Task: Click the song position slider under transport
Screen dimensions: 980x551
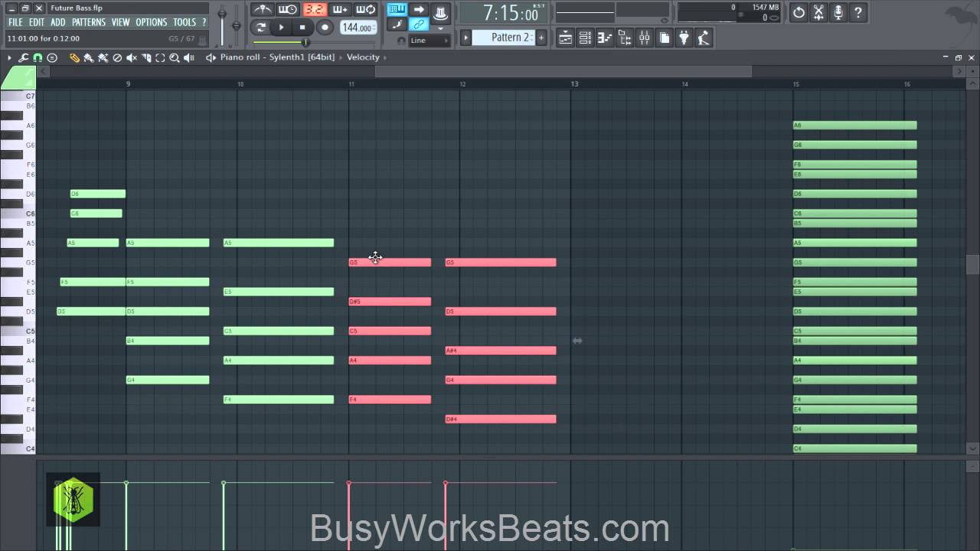Action: (306, 42)
